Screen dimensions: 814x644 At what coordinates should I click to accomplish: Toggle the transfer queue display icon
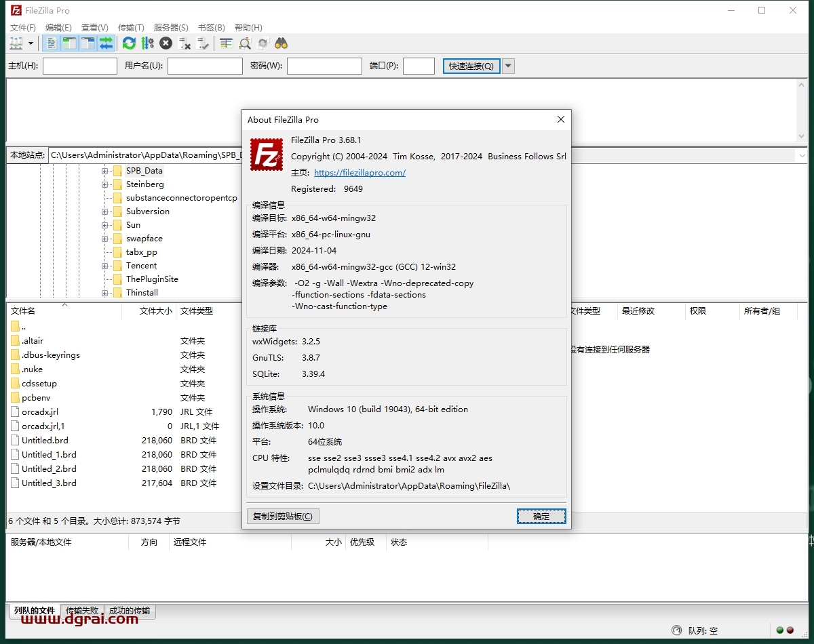click(106, 43)
